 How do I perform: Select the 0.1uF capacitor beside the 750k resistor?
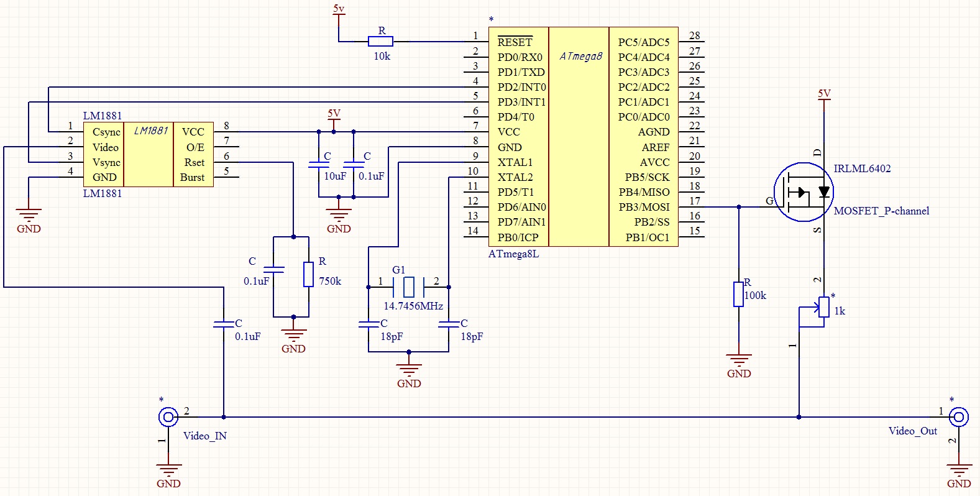274,270
